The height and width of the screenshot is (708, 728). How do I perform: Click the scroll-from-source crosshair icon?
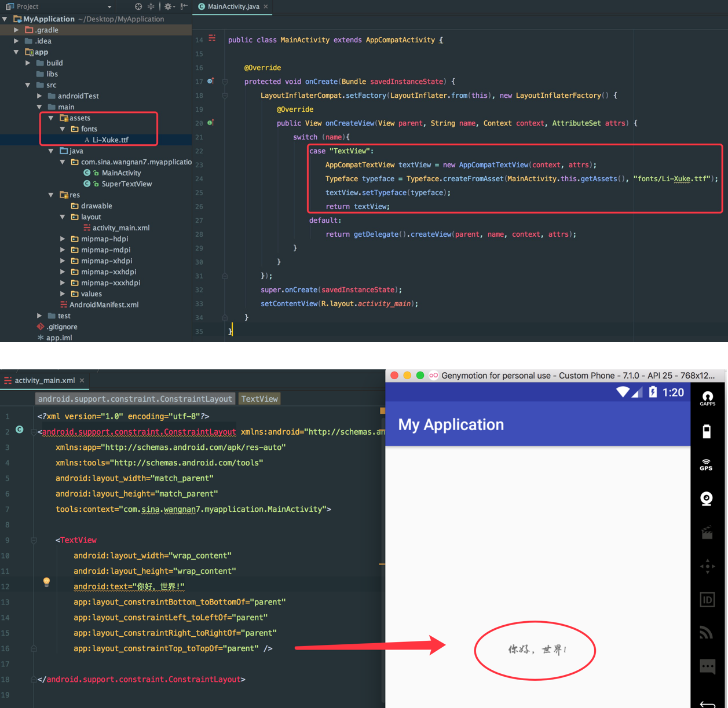(138, 6)
